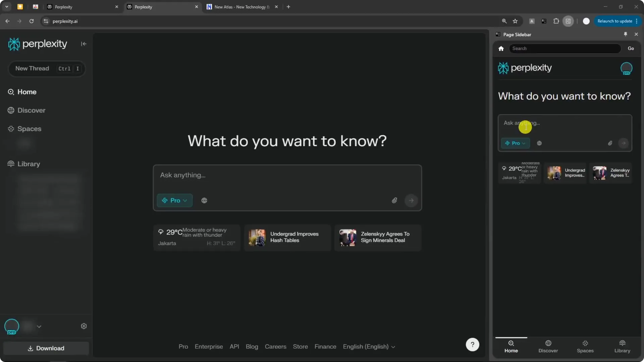Toggle web search globe in sidebar composer
This screenshot has height=362, width=644.
(539, 143)
